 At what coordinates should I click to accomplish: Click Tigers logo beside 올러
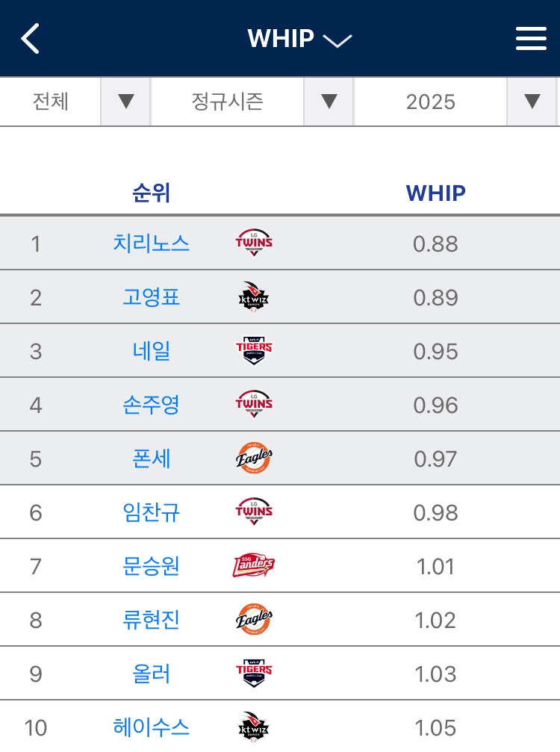254,673
